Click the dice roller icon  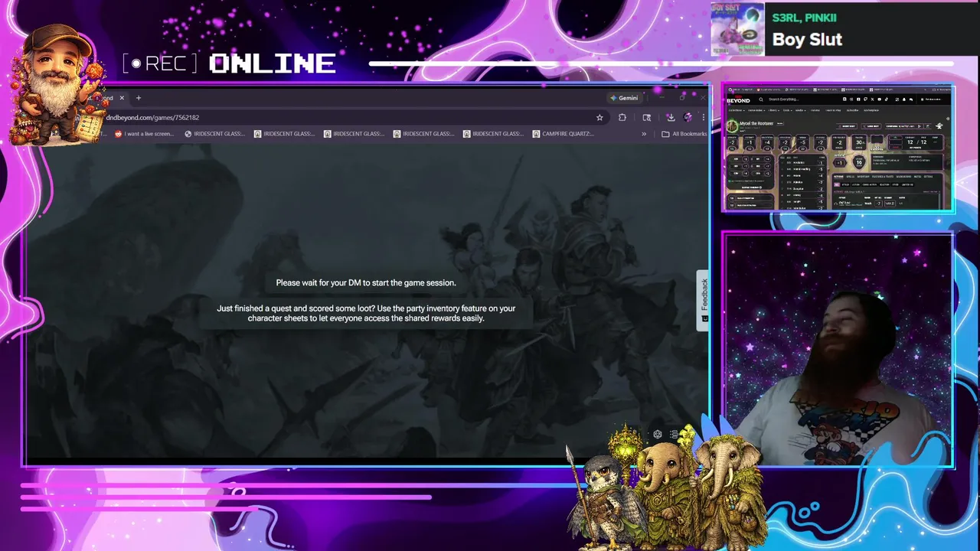coord(657,434)
